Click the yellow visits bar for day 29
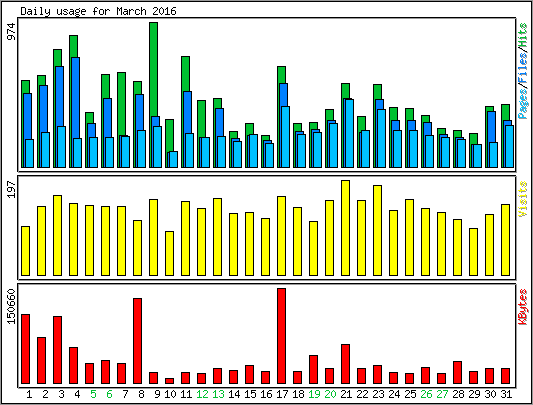533x405 pixels. [473, 252]
